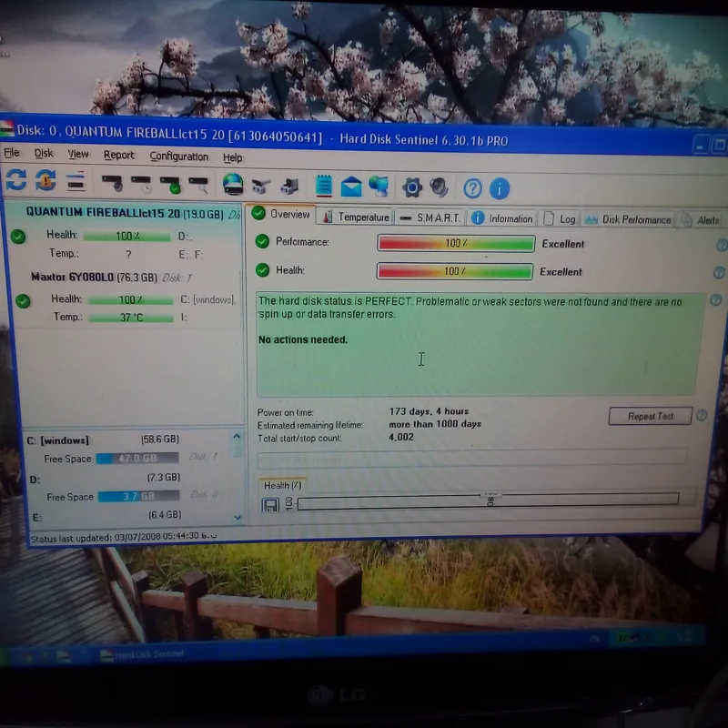This screenshot has width=728, height=728.
Task: Click the C: Free Space 47.0 GB bar
Action: pos(137,459)
